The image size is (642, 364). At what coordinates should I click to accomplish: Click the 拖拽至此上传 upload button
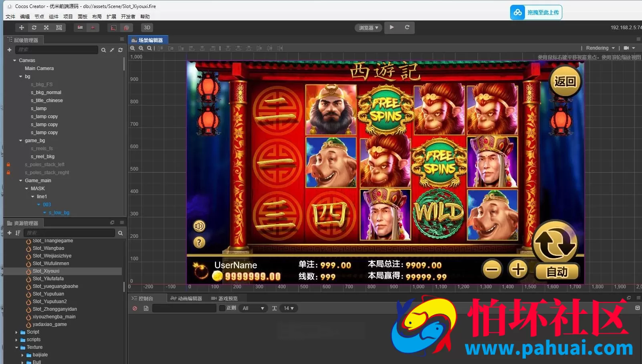click(x=536, y=12)
